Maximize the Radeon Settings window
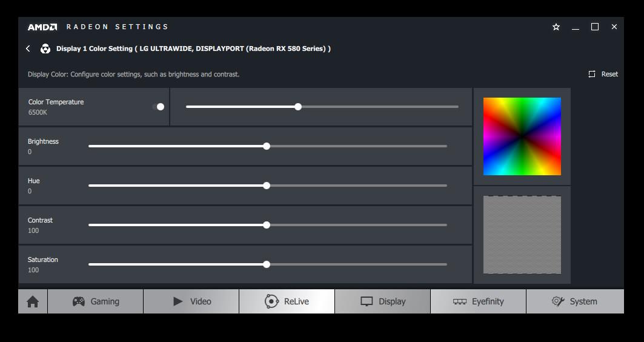Viewport: 644px width, 342px height. coord(595,27)
